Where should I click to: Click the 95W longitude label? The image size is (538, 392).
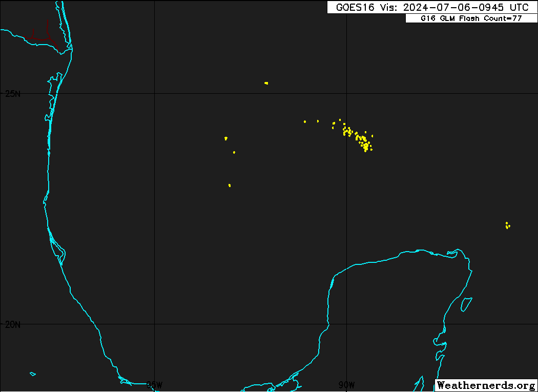coord(155,385)
